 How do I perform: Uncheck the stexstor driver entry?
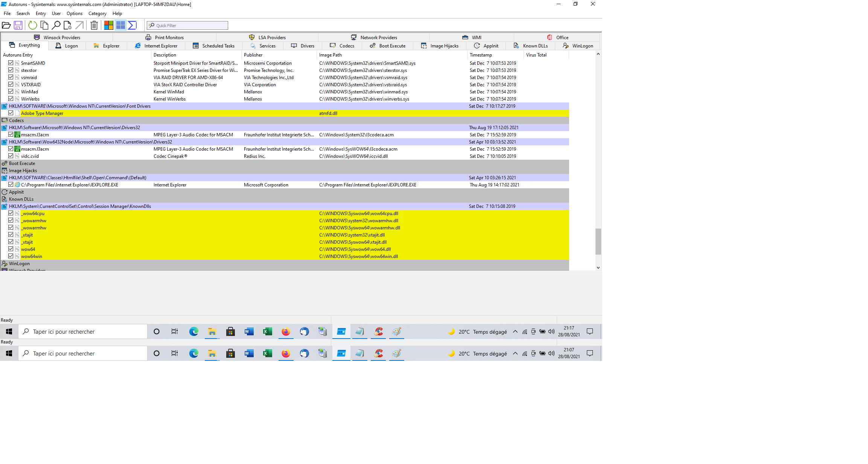point(11,70)
